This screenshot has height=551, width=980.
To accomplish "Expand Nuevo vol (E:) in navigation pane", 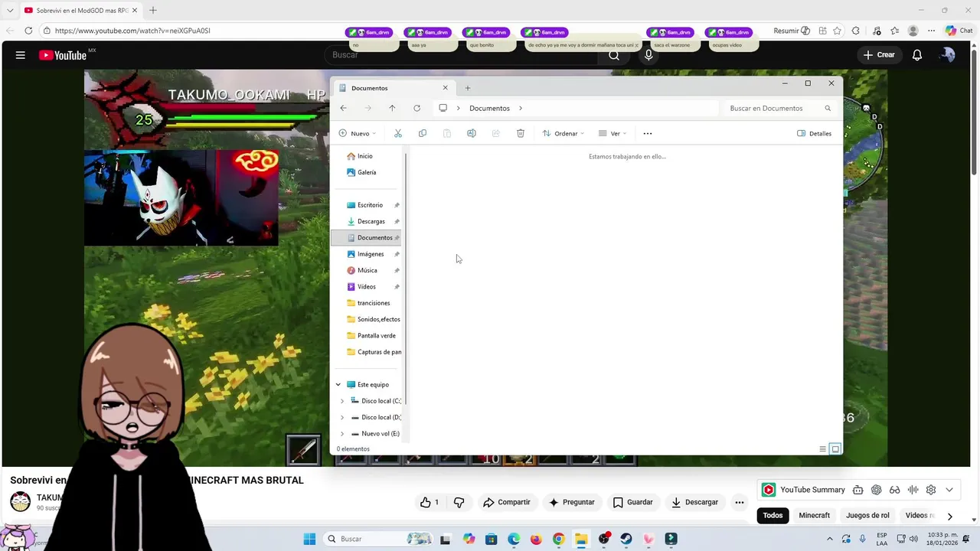I will [x=342, y=434].
